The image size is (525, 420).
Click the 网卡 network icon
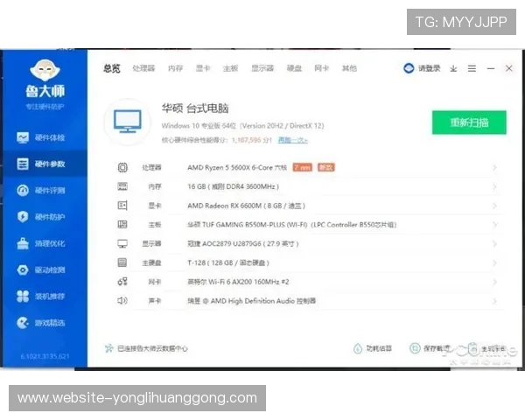pos(122,282)
